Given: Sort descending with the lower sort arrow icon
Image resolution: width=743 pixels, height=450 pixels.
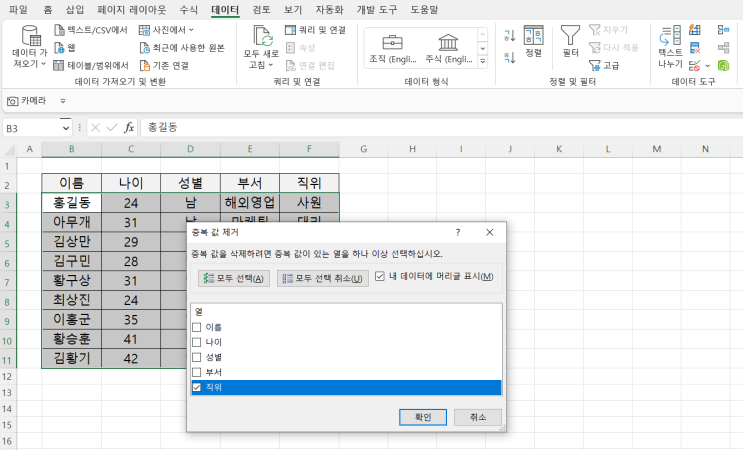Looking at the screenshot, I should [x=510, y=58].
